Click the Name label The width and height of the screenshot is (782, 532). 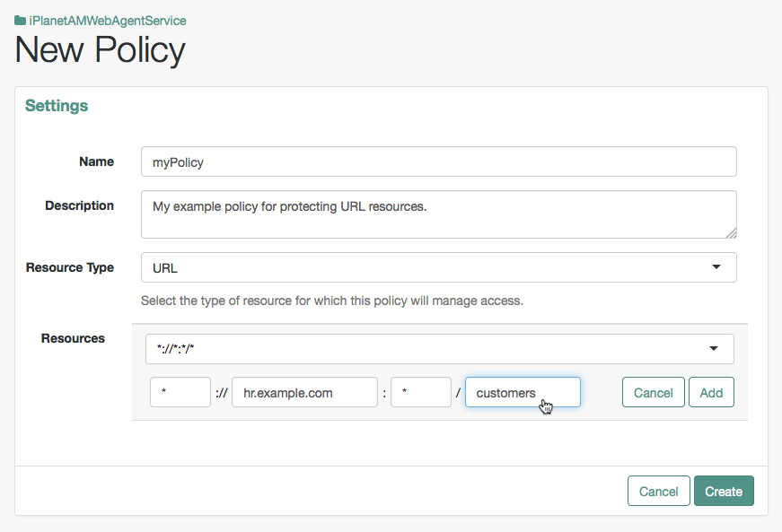96,161
